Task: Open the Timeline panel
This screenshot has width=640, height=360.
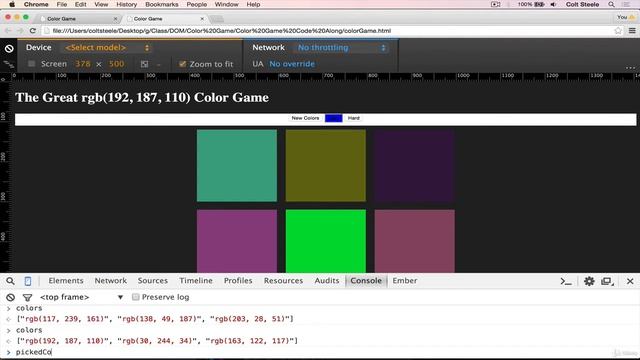Action: (x=196, y=281)
